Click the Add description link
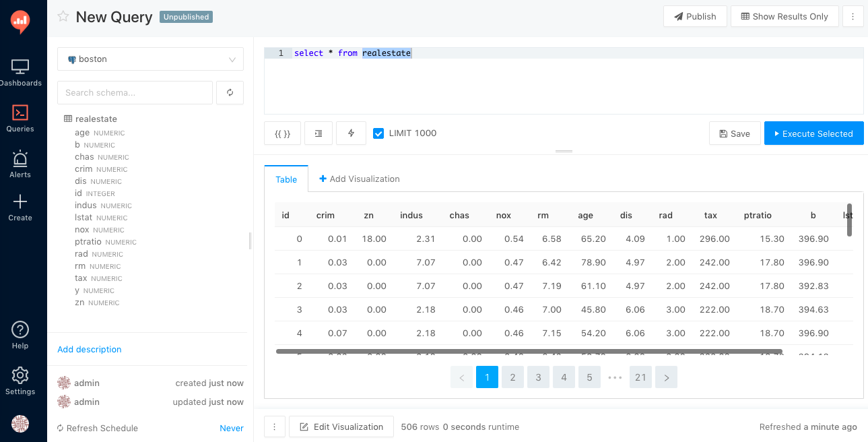Viewport: 868px width, 442px height. coord(90,349)
